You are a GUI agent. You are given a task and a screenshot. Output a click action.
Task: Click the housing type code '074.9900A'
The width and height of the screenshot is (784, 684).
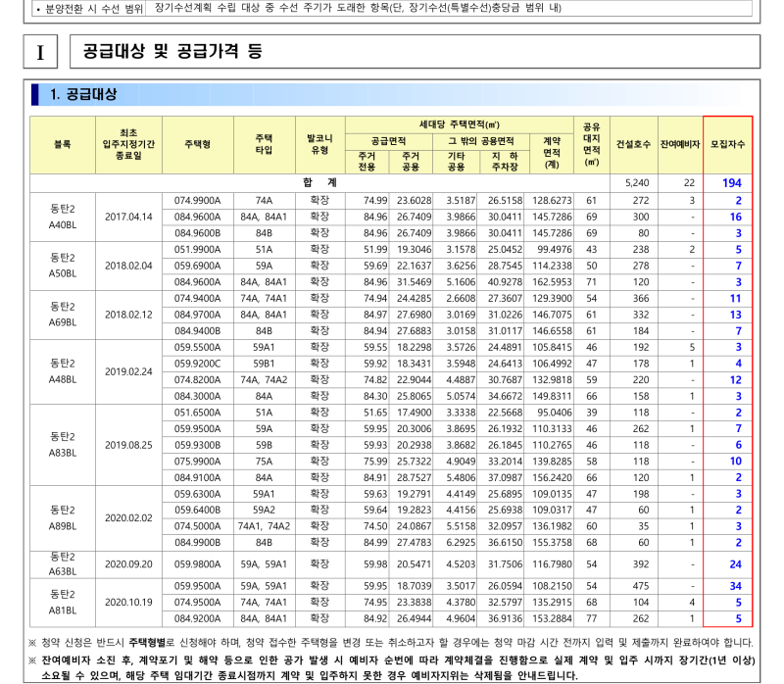pos(198,201)
